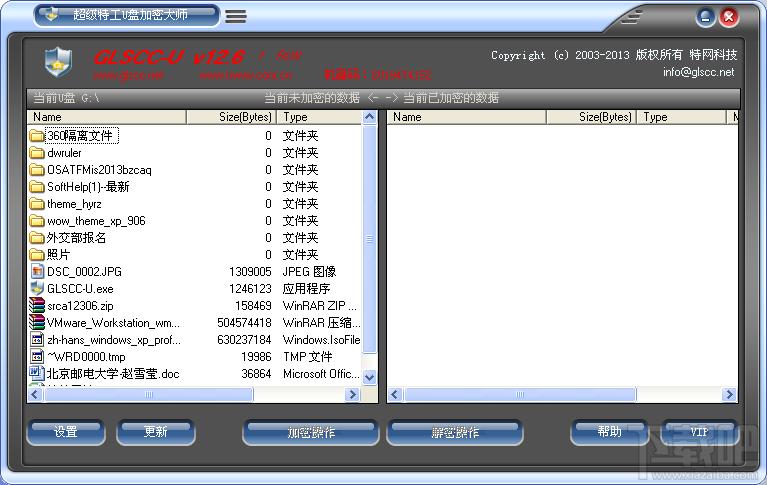Click left list vertical scrollbar down arrow
The image size is (767, 485).
[370, 377]
